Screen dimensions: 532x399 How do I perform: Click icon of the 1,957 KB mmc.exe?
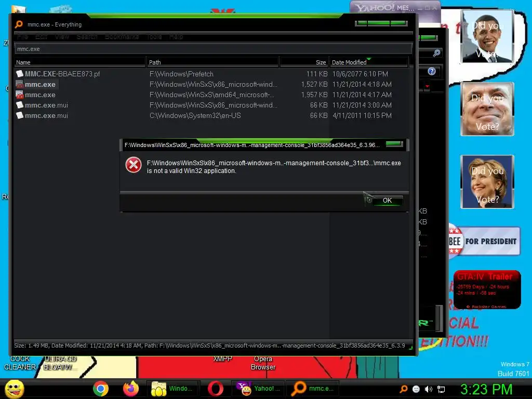click(20, 95)
